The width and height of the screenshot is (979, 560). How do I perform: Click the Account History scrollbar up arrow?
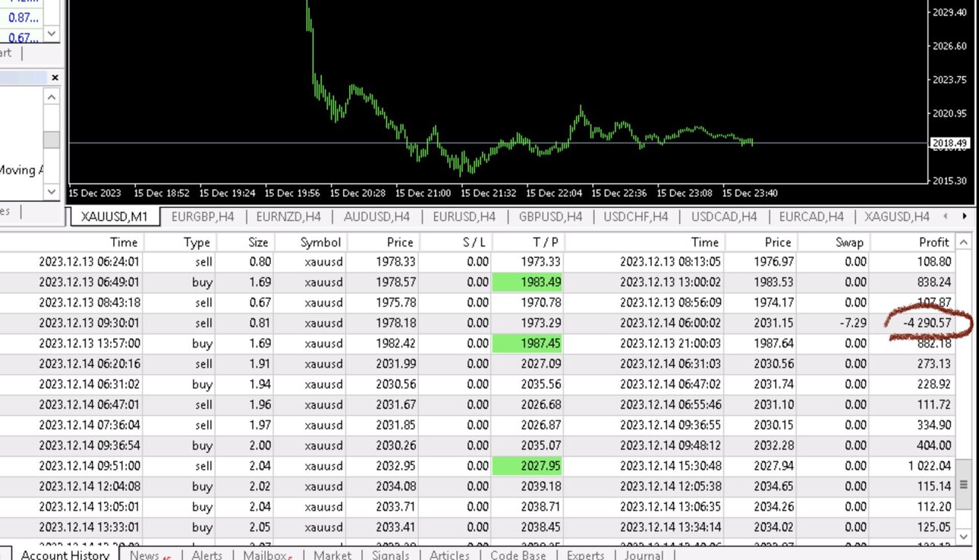(964, 243)
